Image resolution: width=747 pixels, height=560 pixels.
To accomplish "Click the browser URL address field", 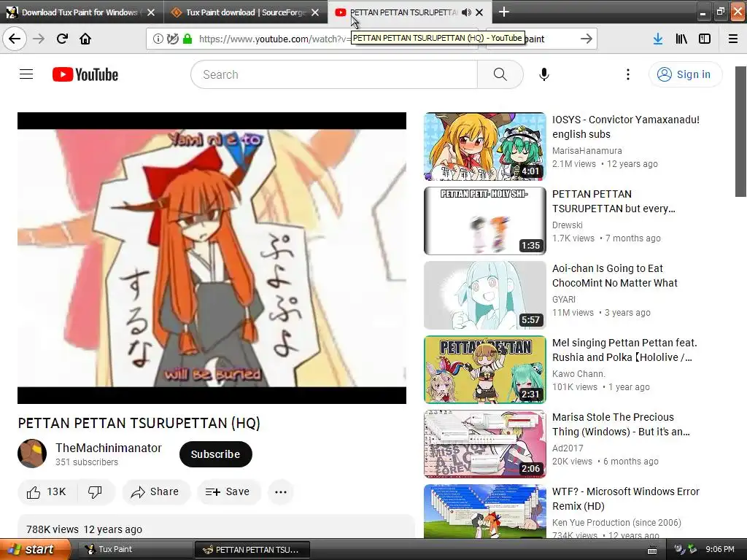I will [274, 39].
